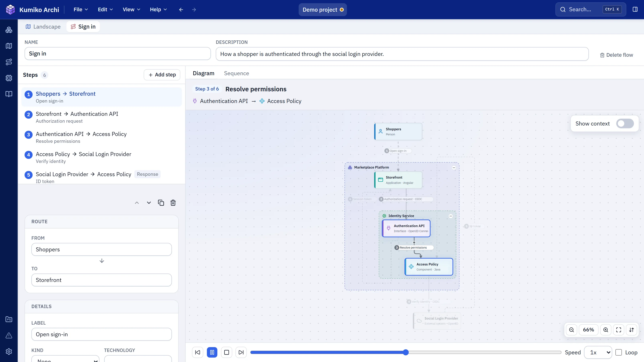This screenshot has height=362, width=644.
Task: Switch to the Sequence tab
Action: 236,73
